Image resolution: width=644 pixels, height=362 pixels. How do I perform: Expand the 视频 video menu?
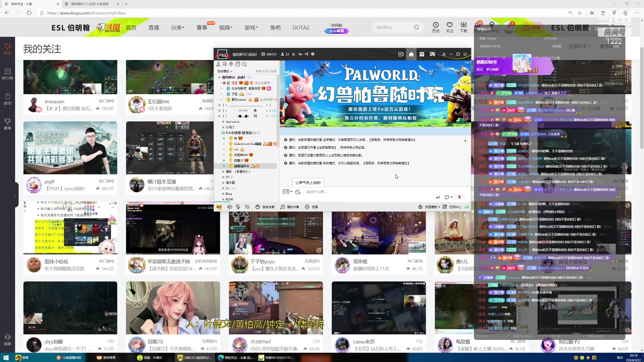[226, 27]
